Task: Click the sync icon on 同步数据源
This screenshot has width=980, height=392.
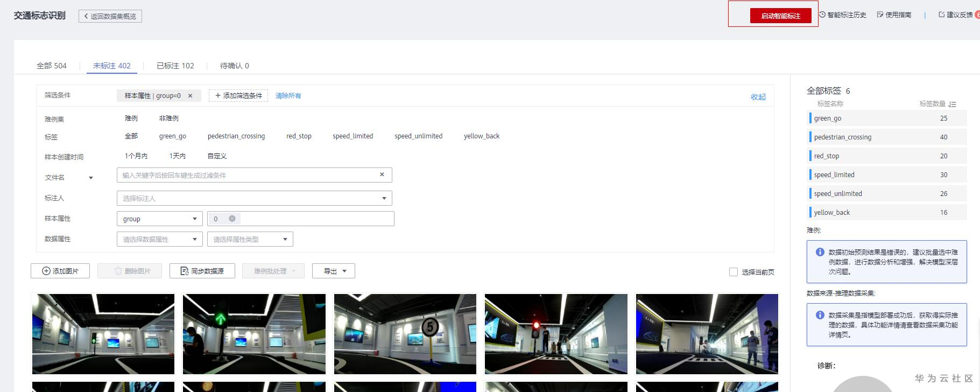Action: [x=185, y=271]
